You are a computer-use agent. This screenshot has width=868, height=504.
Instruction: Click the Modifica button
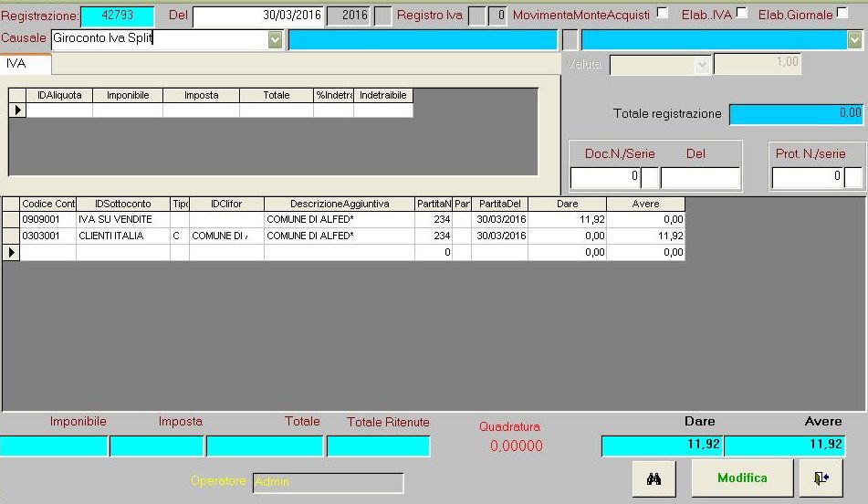[742, 478]
